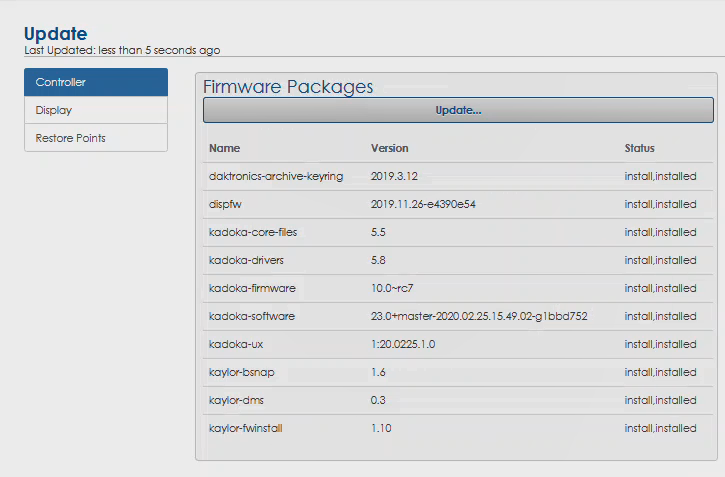Click the Version column header
Viewport: 725px width, 477px height.
point(389,148)
